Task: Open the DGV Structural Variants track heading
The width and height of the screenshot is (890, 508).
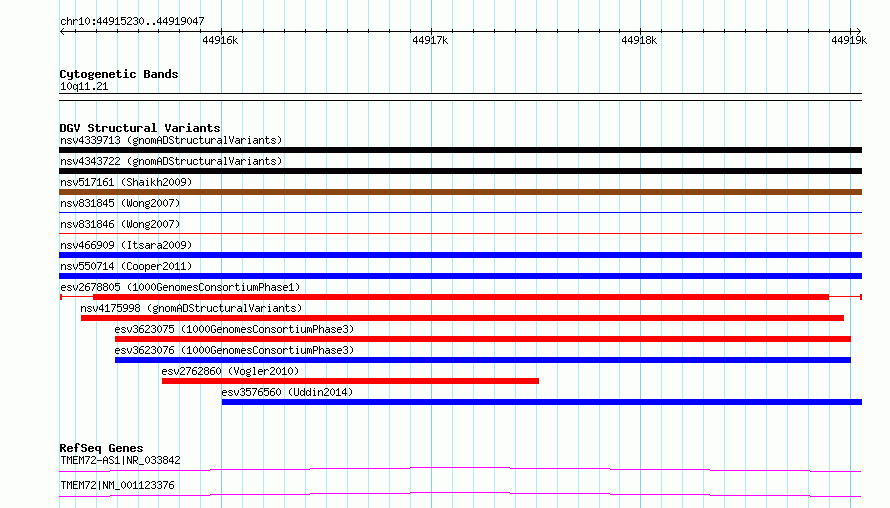Action: tap(140, 128)
